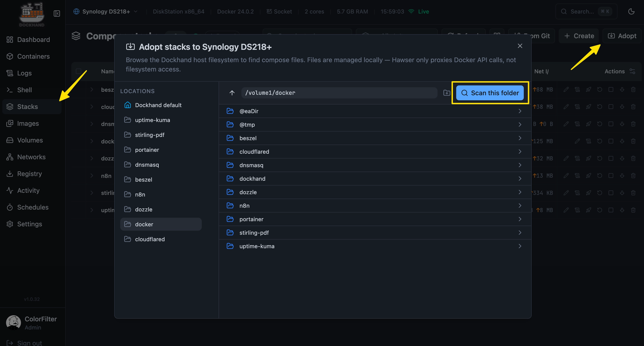
Task: Expand the @tmp folder chevron
Action: pos(520,125)
